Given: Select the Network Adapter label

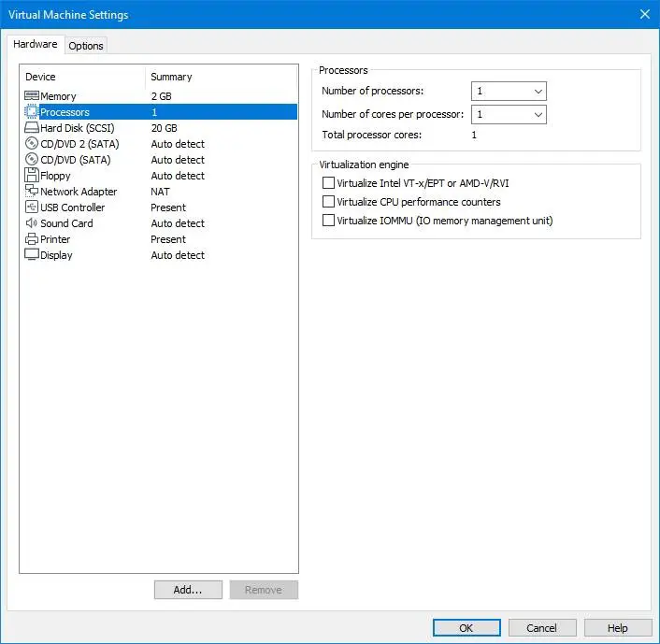Looking at the screenshot, I should [x=79, y=192].
